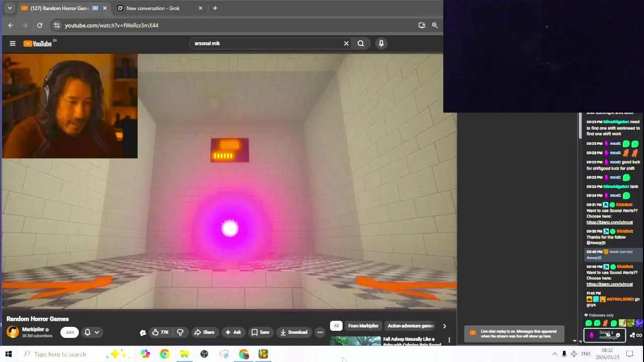Open OBS Studio from taskbar

204,354
